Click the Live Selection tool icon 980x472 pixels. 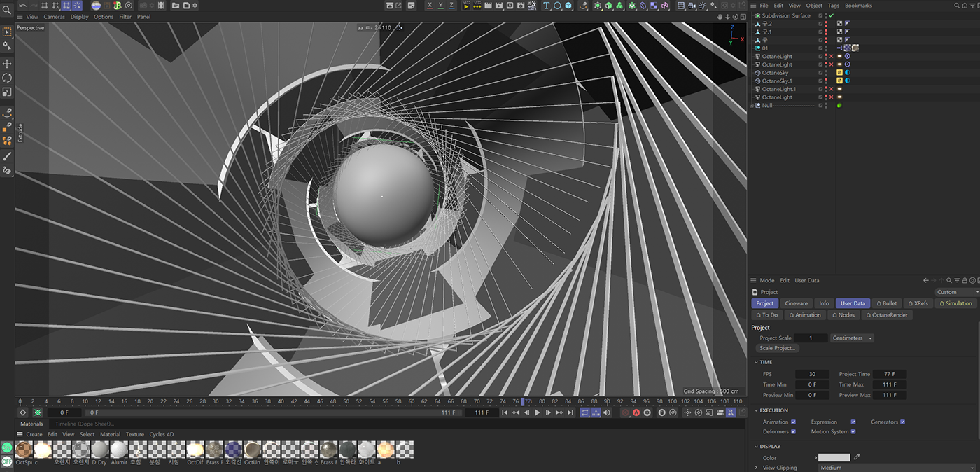click(x=7, y=32)
